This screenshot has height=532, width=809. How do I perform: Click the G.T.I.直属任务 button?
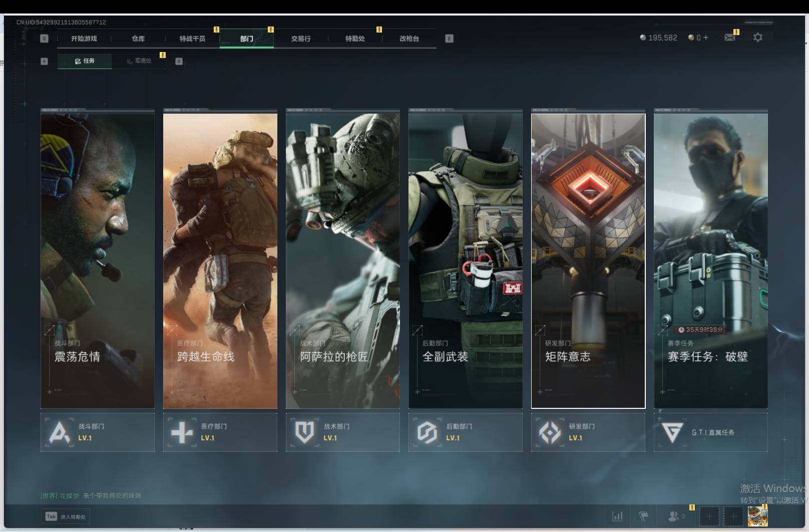pos(711,432)
